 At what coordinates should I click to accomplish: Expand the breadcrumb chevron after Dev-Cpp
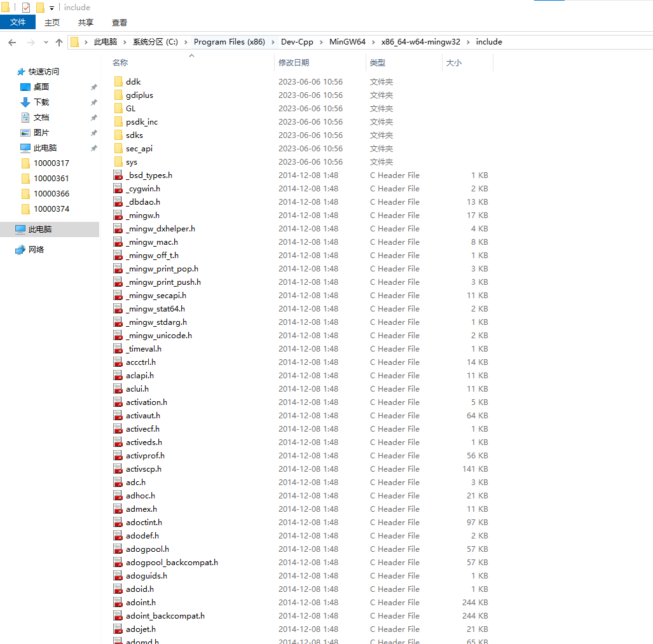pyautogui.click(x=321, y=42)
